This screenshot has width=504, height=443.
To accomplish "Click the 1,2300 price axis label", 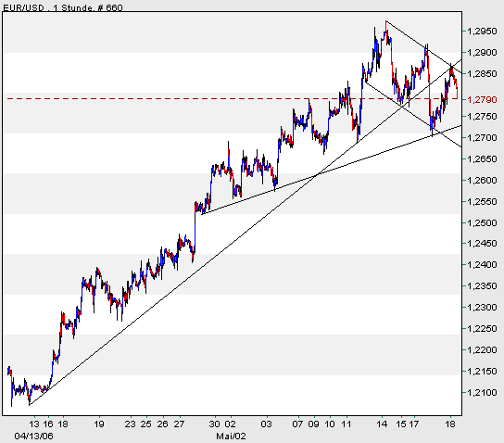I will pyautogui.click(x=482, y=308).
